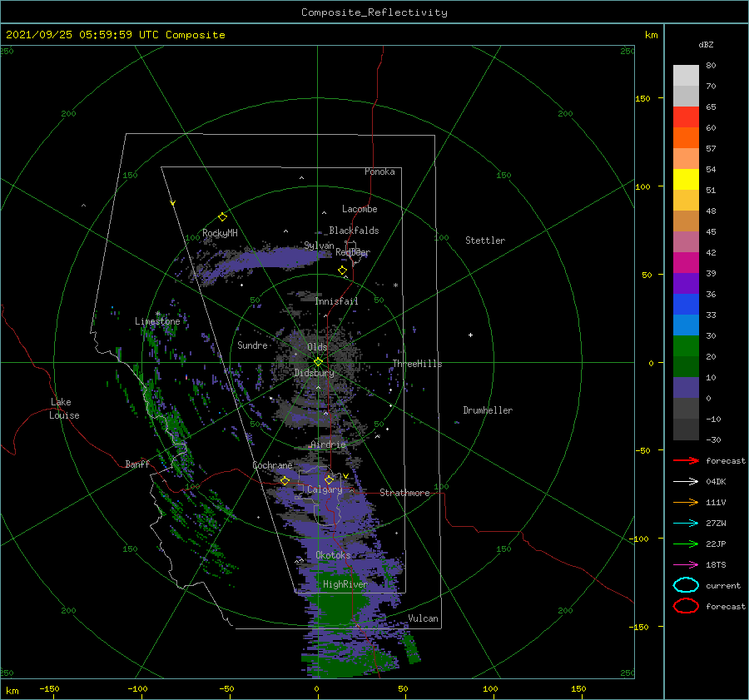Click the purple 0 dBZ color swatch
Screen dimensions: 749x700
tap(686, 388)
